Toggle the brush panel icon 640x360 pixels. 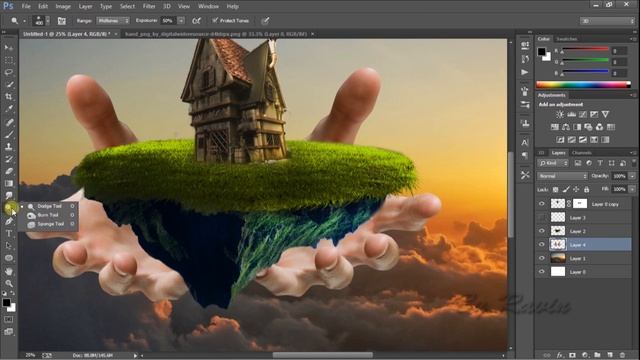[x=62, y=21]
